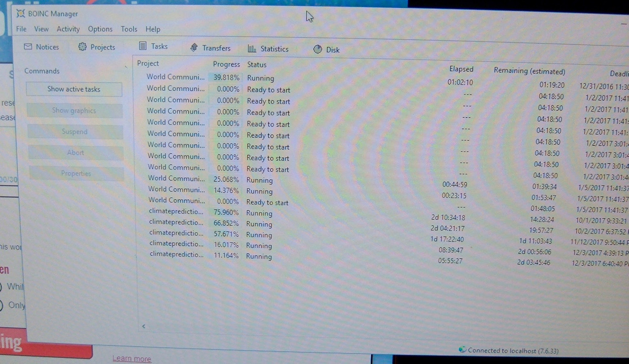The image size is (629, 364).
Task: Click the Disk pie chart icon
Action: click(318, 49)
